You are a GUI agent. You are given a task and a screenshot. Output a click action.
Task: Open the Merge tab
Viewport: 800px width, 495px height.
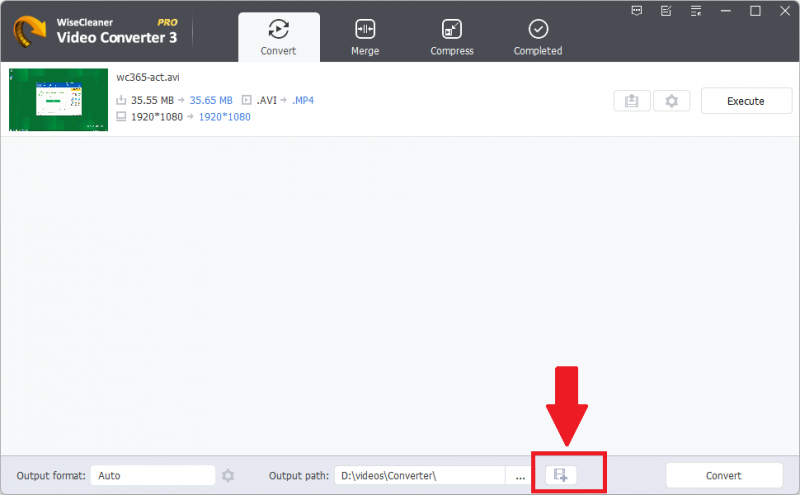point(365,37)
